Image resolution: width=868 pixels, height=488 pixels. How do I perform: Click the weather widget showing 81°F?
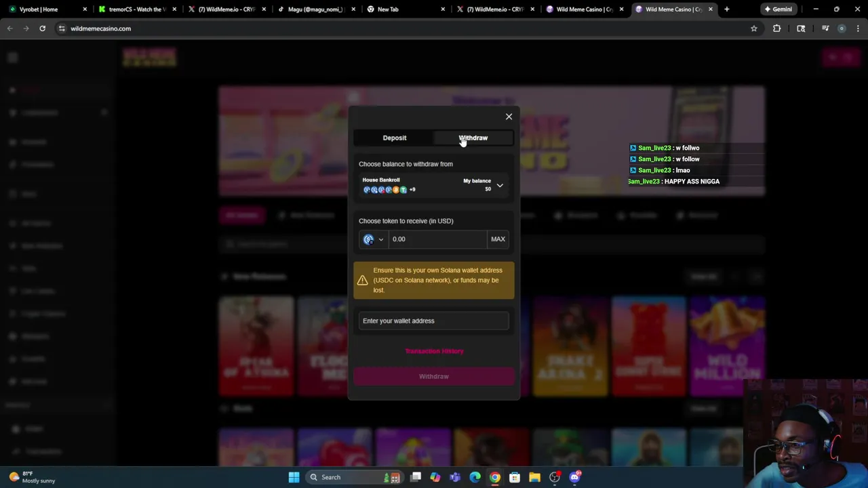pos(33,477)
